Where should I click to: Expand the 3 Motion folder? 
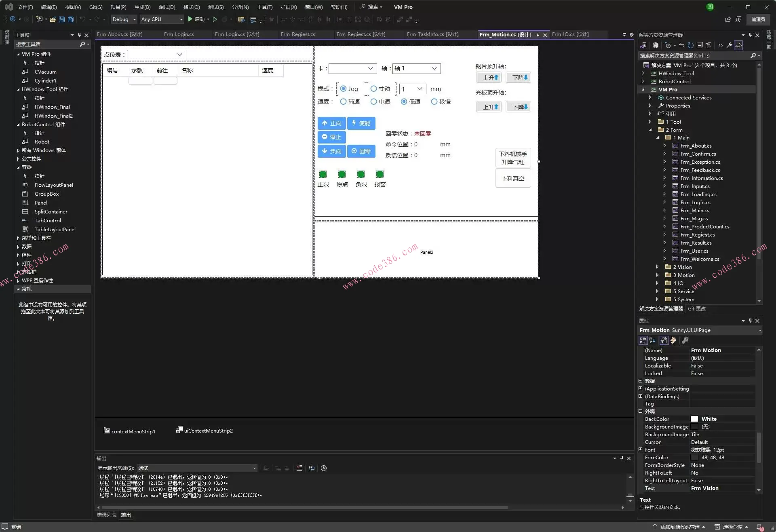[x=657, y=275]
